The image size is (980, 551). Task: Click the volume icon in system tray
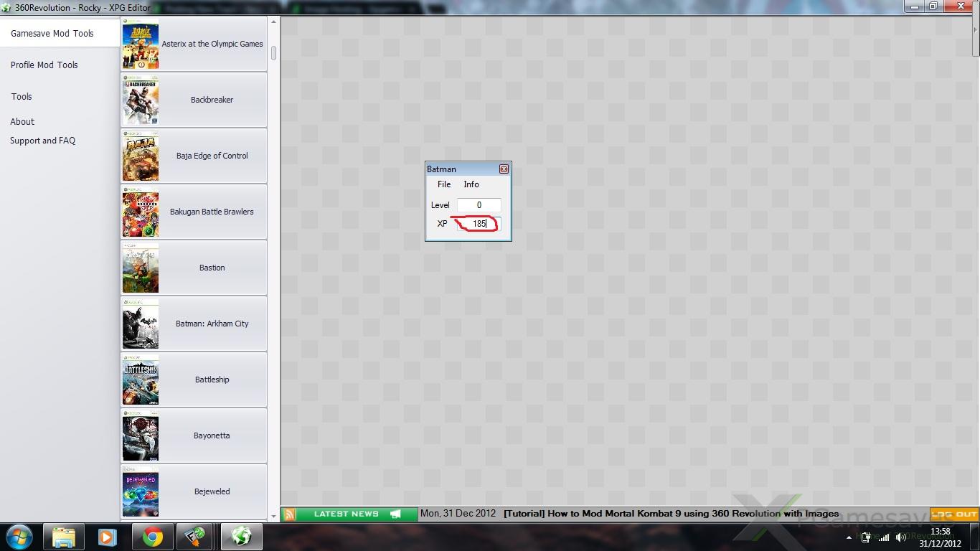[900, 537]
